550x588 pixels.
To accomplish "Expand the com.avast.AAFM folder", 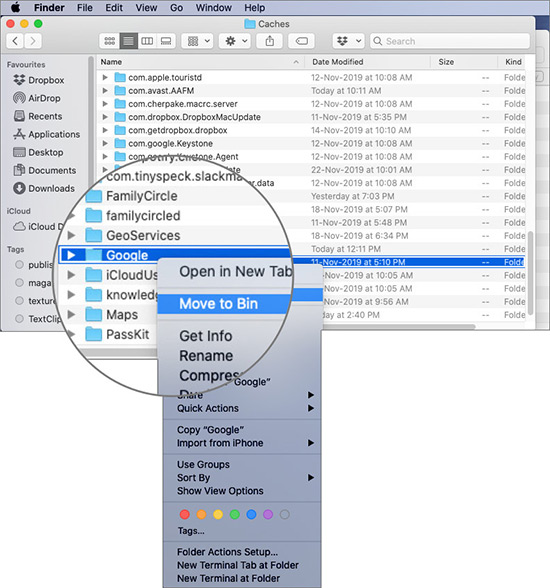I will [105, 90].
